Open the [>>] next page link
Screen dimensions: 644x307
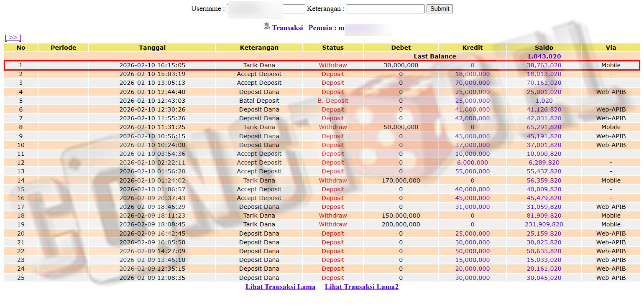click(x=13, y=38)
